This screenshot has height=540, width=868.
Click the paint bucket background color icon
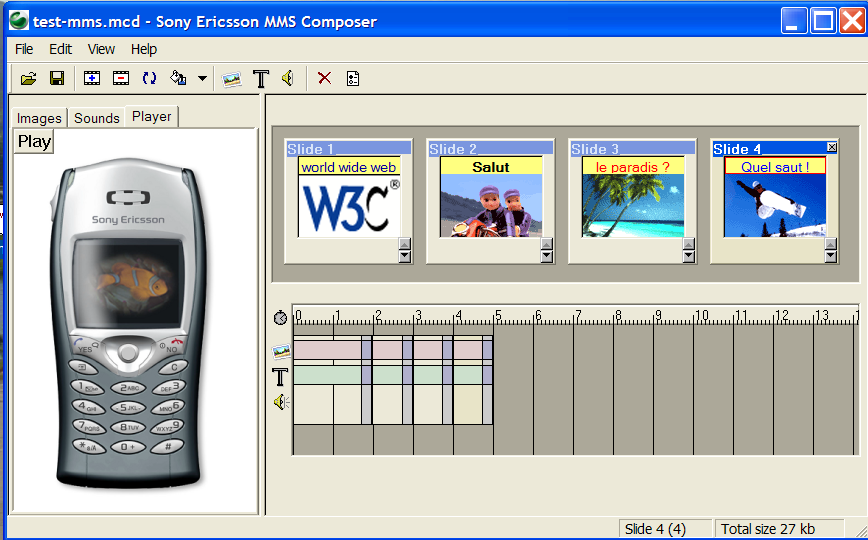(179, 78)
